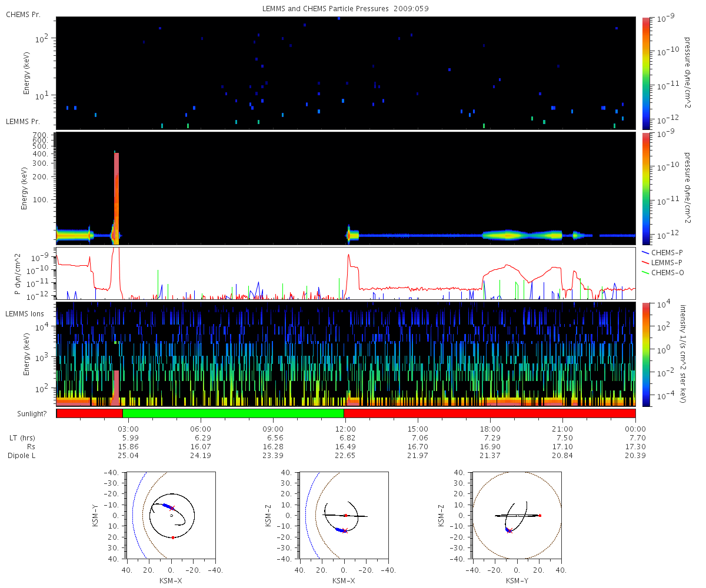Click the CHEMS-O legend entry
Viewport: 706px width, 588px height.
tap(662, 272)
